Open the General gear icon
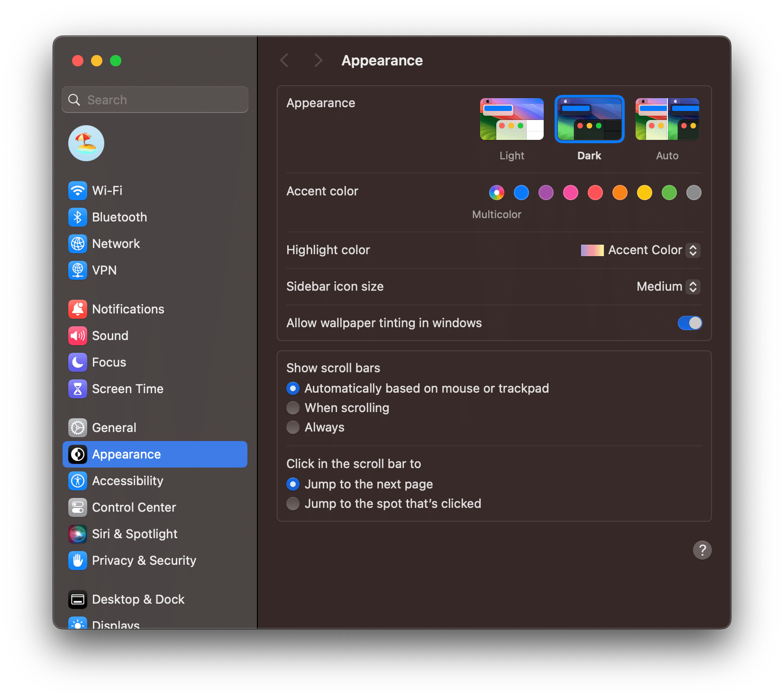 (x=78, y=428)
